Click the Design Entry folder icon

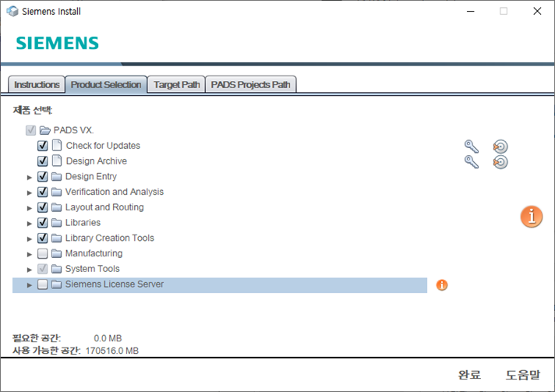tap(56, 176)
